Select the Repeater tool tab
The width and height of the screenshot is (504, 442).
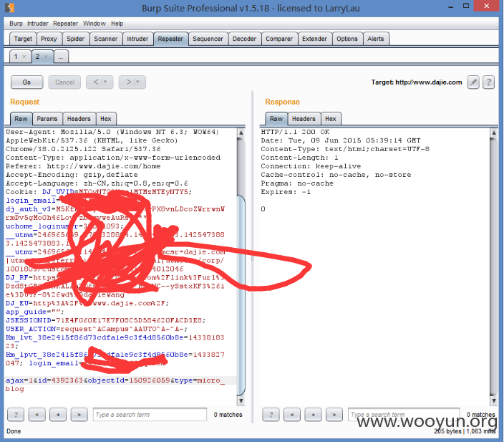tap(170, 39)
